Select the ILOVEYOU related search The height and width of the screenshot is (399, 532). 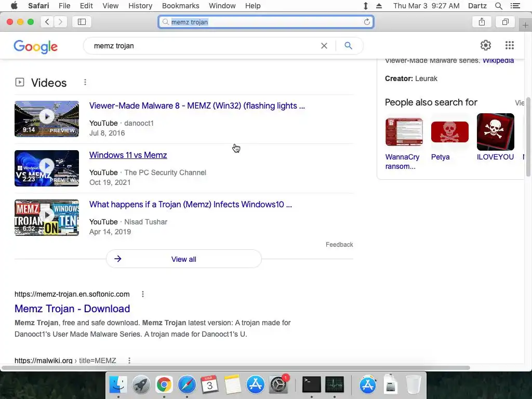[495, 137]
